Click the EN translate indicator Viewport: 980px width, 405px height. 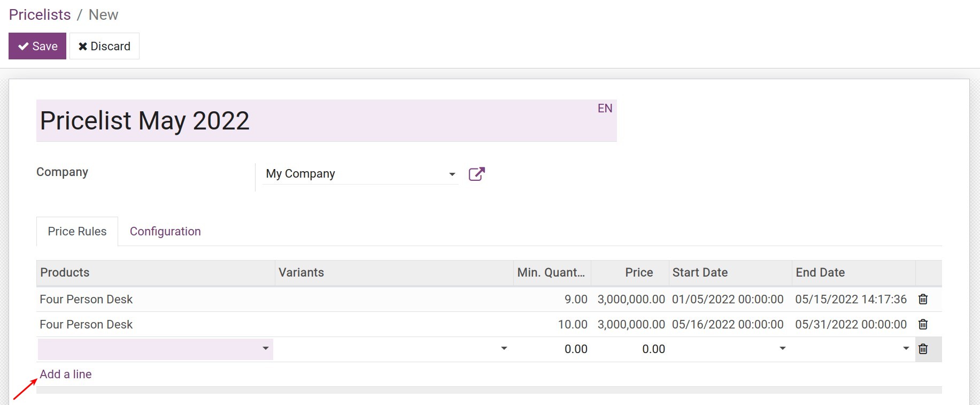click(605, 108)
